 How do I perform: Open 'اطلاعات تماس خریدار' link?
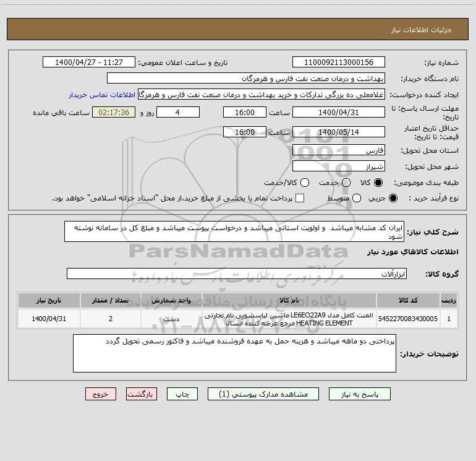pyautogui.click(x=102, y=95)
